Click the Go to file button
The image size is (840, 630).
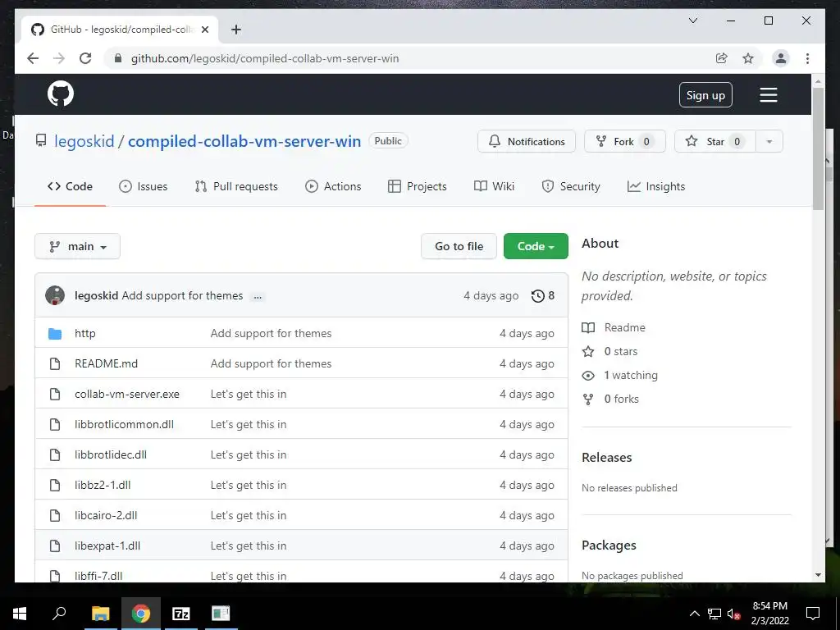point(459,246)
